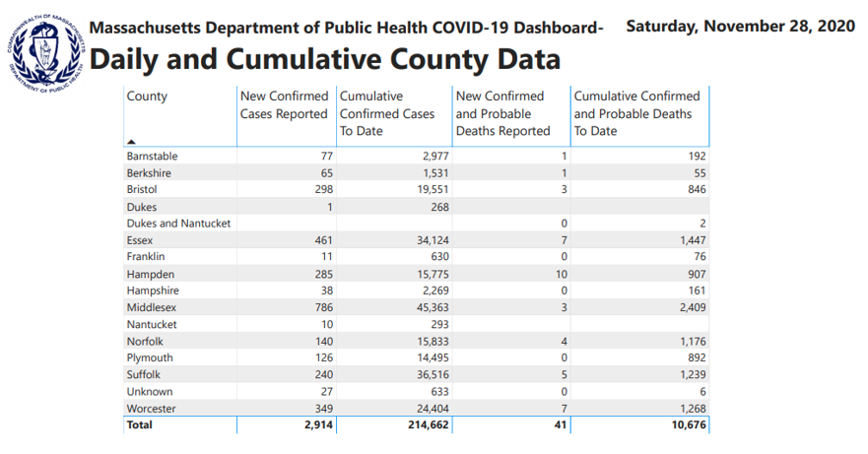This screenshot has height=454, width=868.
Task: Click Bristol cumulative cases value 19,551
Action: (x=433, y=189)
